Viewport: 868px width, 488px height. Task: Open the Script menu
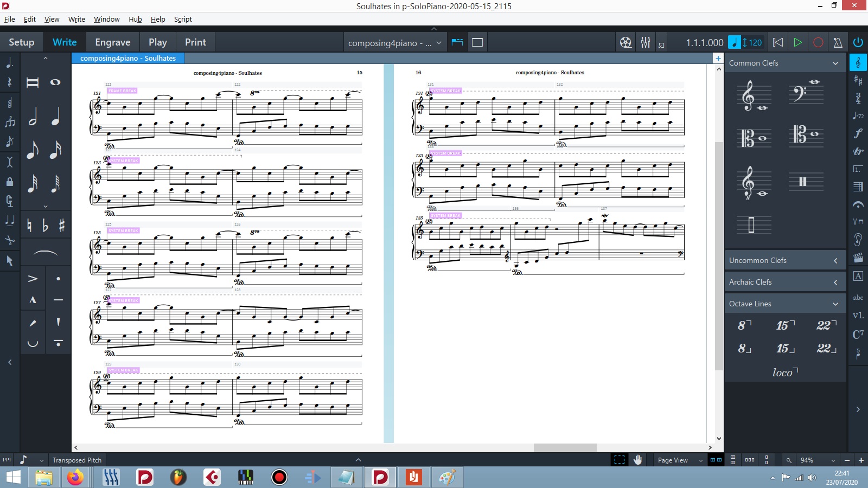(183, 19)
